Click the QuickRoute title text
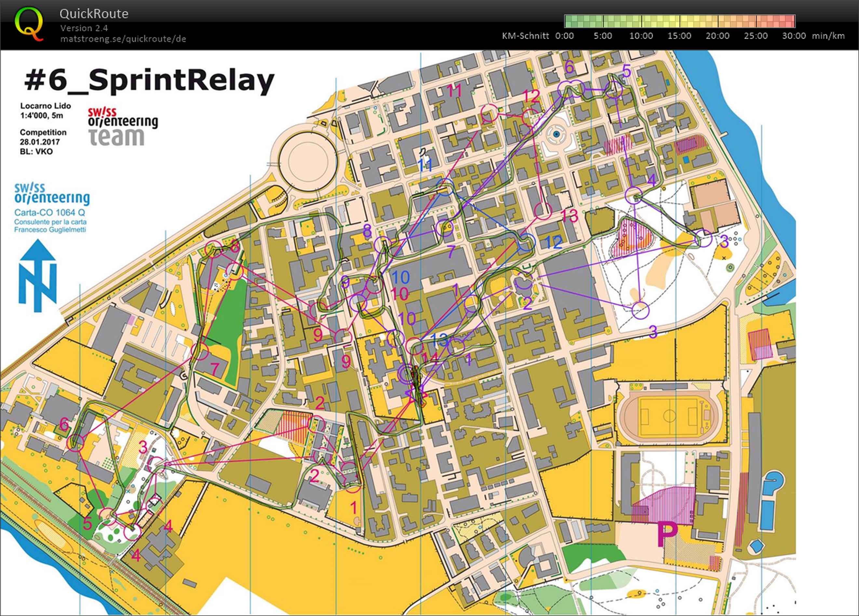The image size is (859, 616). 94,14
